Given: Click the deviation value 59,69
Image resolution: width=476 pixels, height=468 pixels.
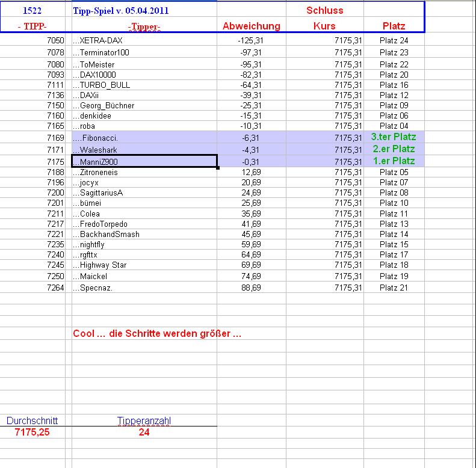Looking at the screenshot, I should tap(251, 244).
